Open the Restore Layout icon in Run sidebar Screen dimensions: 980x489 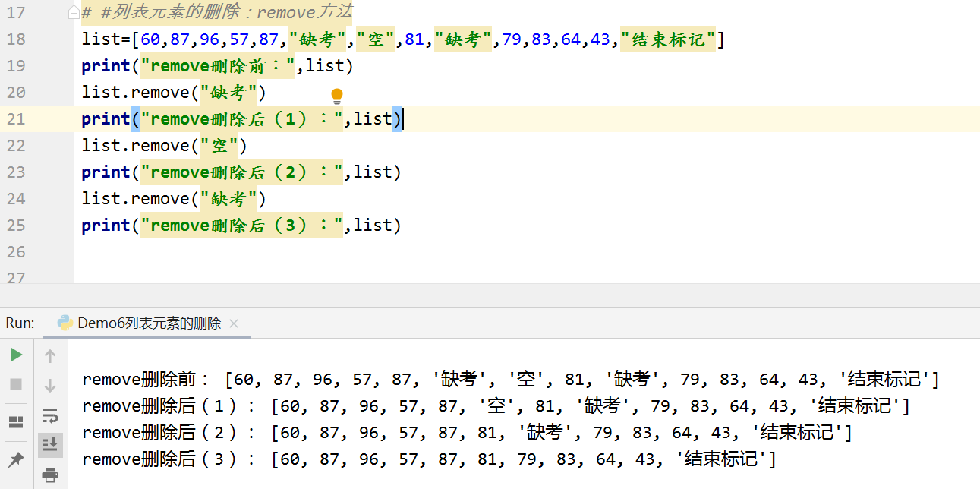[x=16, y=421]
